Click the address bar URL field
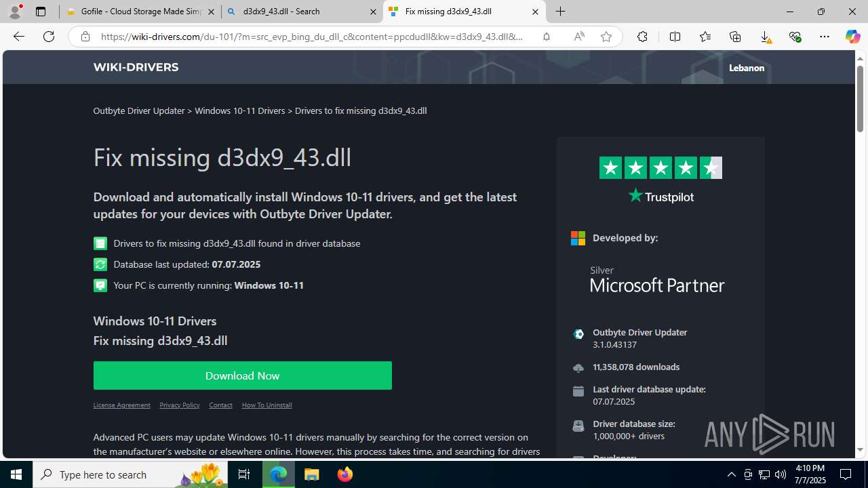 (x=312, y=37)
